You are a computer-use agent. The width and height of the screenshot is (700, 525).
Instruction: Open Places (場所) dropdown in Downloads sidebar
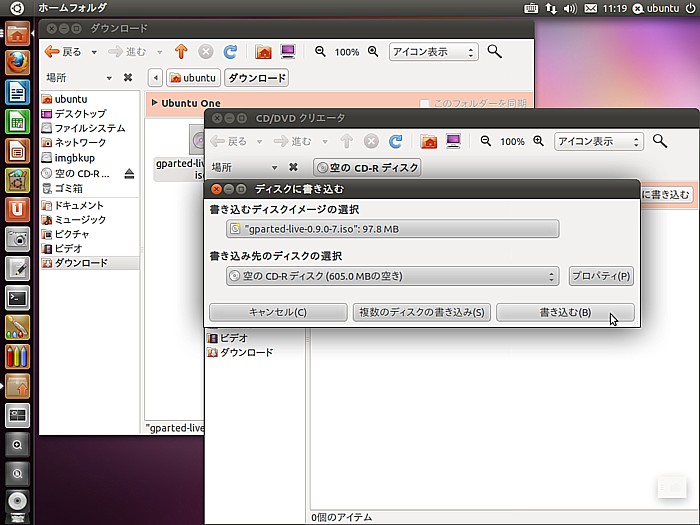click(79, 78)
